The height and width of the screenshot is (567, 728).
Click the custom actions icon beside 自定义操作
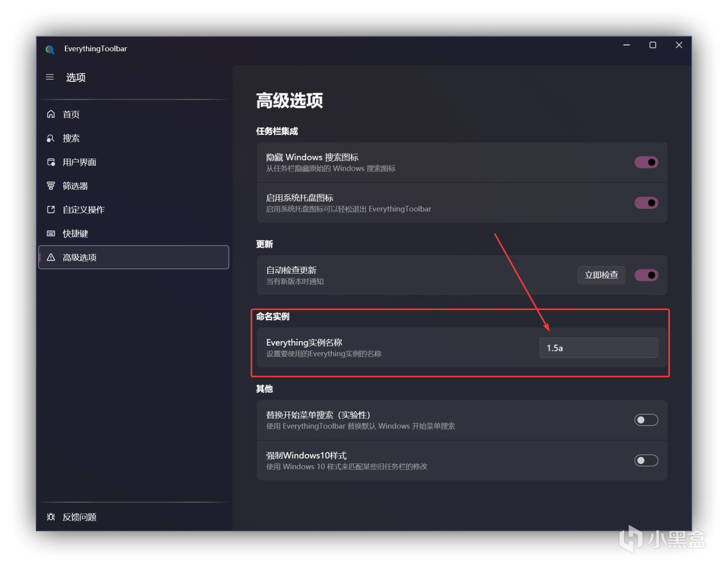(x=51, y=210)
